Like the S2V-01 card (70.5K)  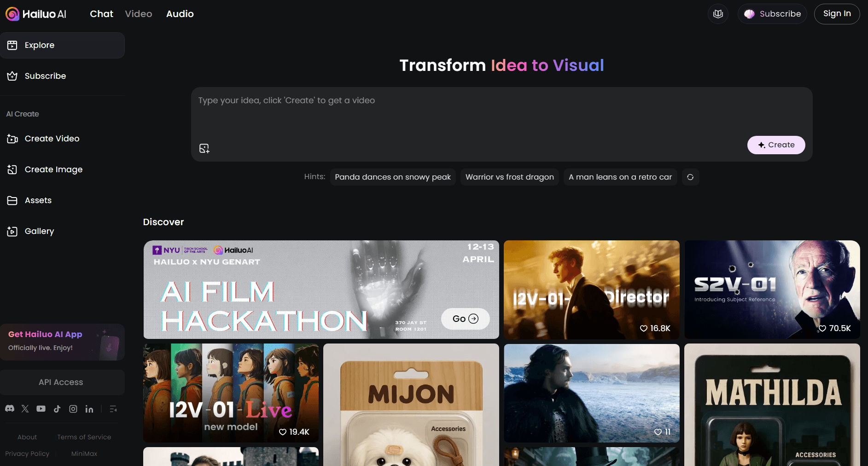[822, 328]
